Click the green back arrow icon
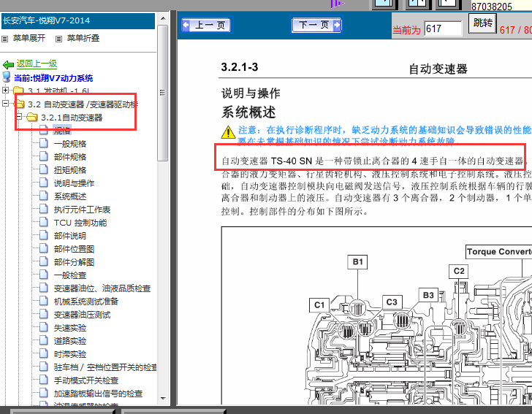532x414 pixels. pos(8,64)
